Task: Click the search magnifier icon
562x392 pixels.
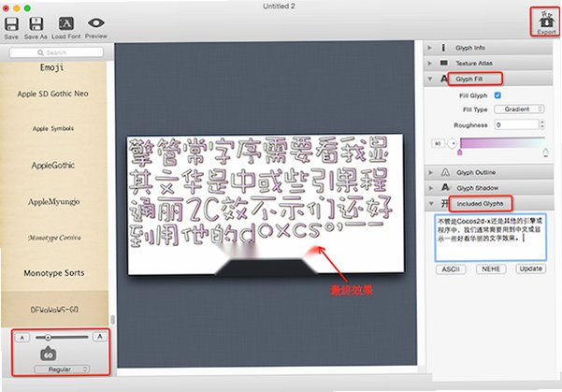Action: point(40,52)
